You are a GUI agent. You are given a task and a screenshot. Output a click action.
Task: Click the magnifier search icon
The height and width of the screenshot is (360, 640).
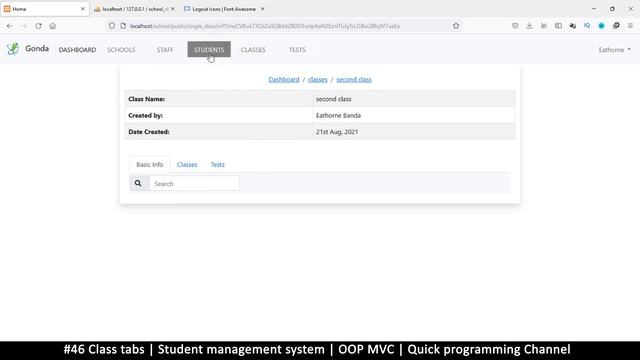(138, 184)
